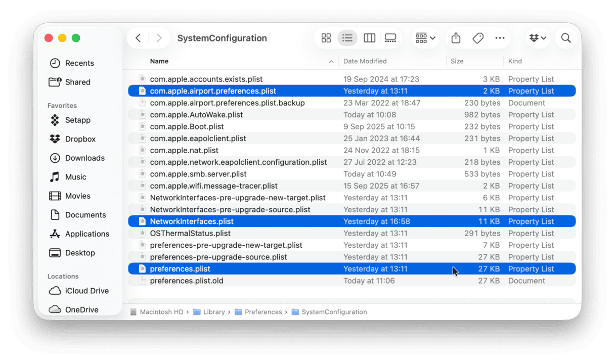615x364 pixels.
Task: Switch to list view
Action: [347, 38]
